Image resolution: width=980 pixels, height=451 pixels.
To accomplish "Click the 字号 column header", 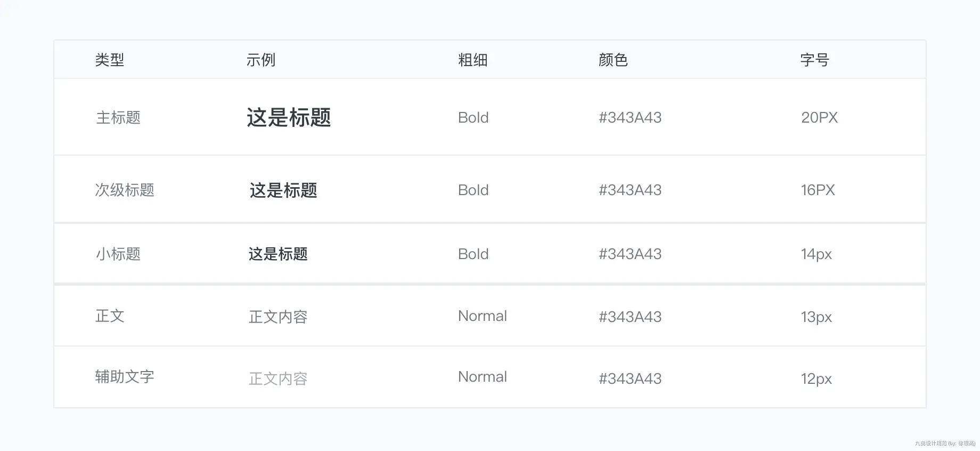I will pyautogui.click(x=815, y=60).
